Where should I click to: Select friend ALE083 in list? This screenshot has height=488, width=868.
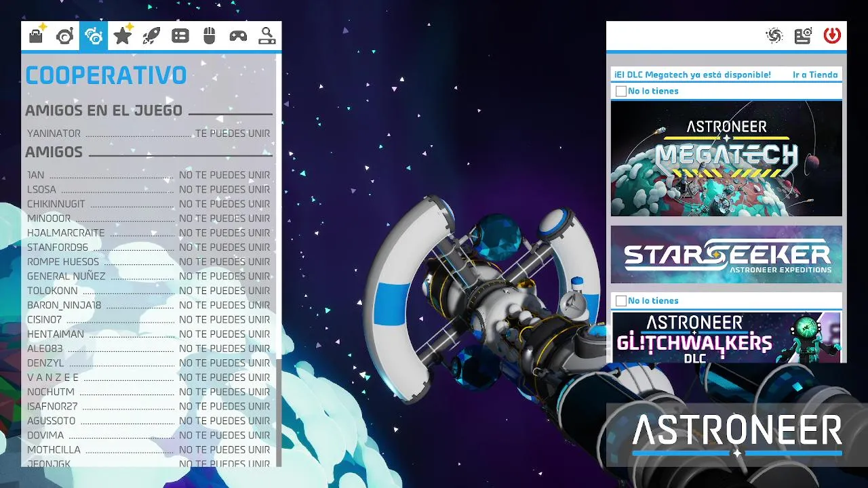149,348
